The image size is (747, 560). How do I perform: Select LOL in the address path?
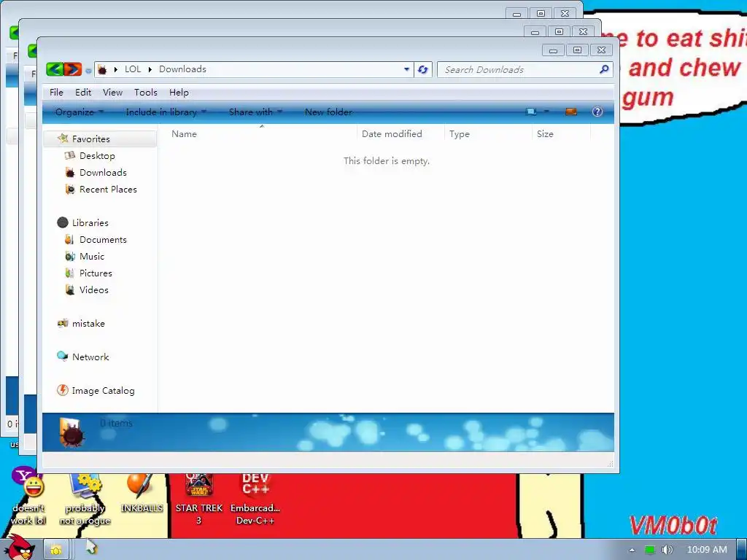point(133,69)
